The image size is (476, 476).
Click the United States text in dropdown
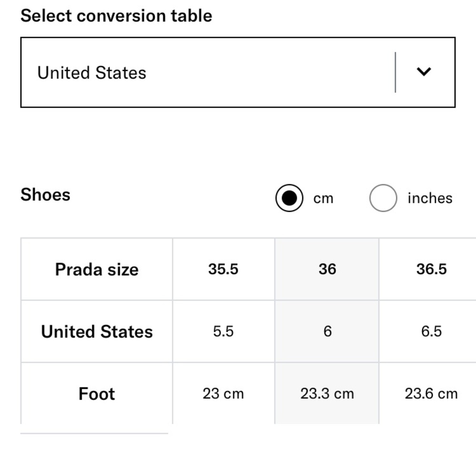click(x=92, y=73)
